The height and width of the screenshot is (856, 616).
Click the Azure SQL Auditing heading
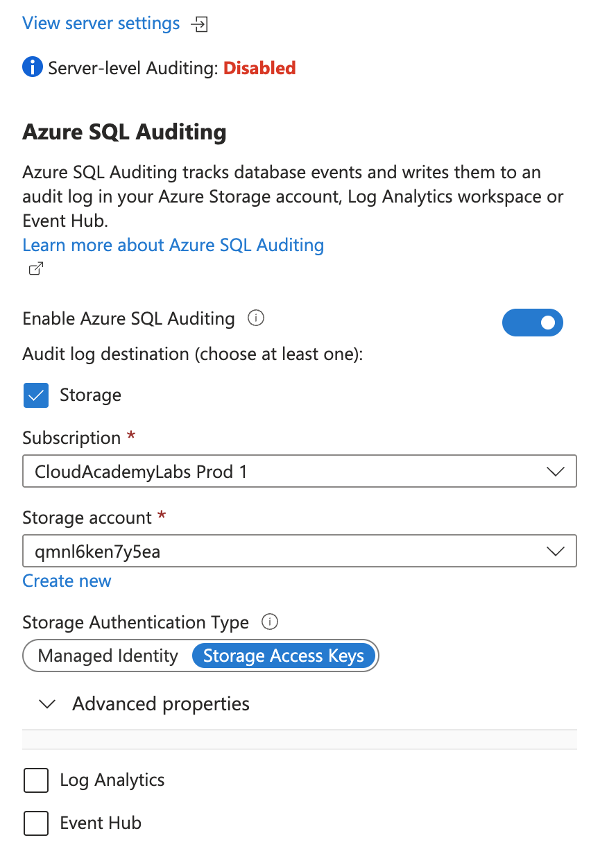125,132
